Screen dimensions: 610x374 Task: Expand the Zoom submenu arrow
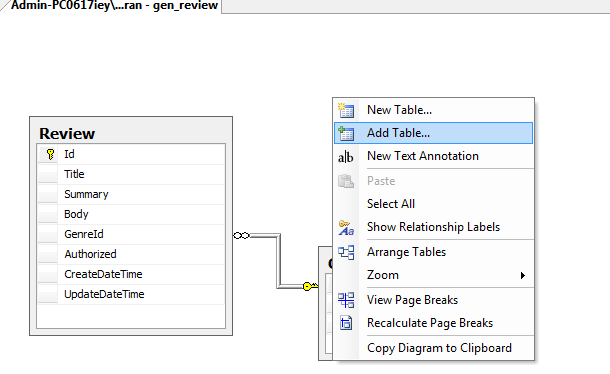pos(523,276)
